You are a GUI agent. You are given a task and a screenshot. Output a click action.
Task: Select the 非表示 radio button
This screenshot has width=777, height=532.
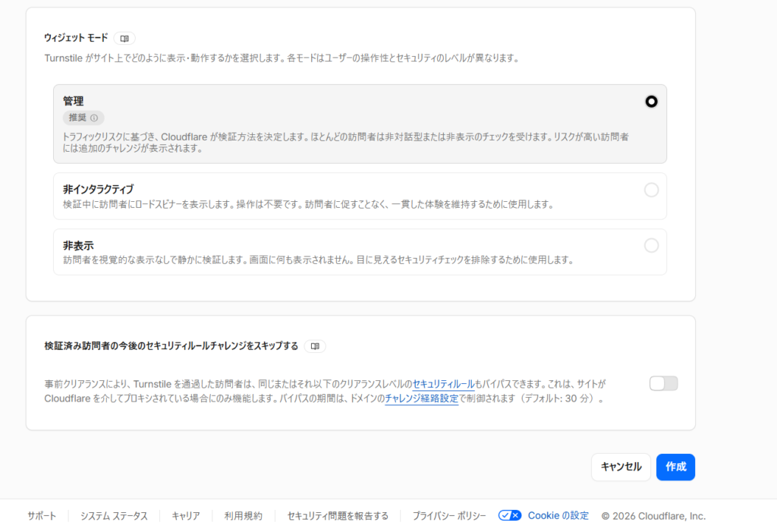tap(651, 245)
